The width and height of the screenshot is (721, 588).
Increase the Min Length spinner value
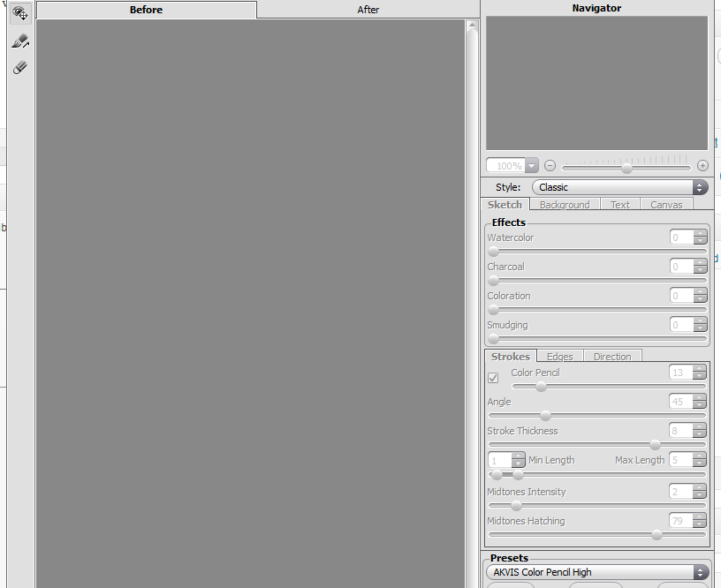tap(518, 456)
